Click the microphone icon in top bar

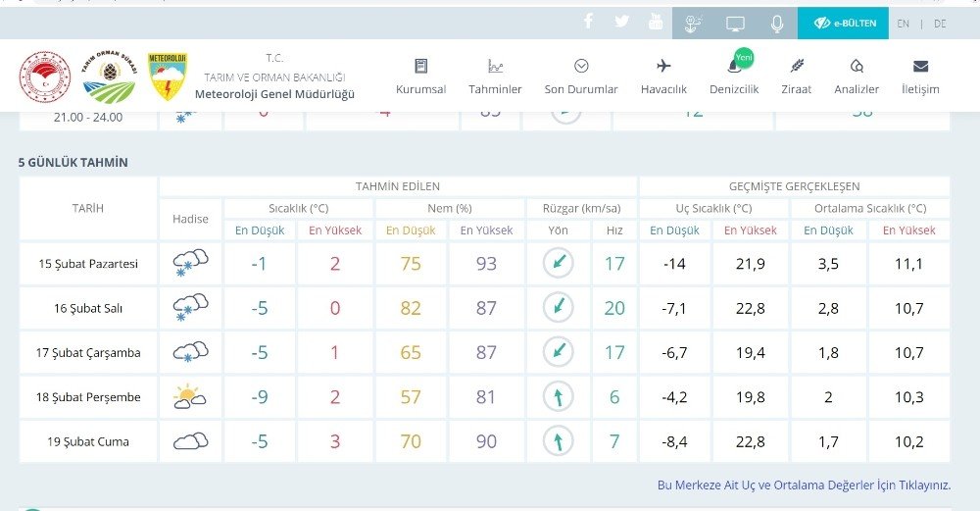coord(776,23)
